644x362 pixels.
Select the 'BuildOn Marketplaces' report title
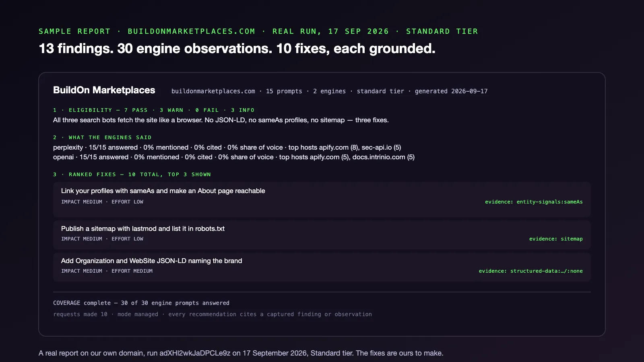pyautogui.click(x=104, y=90)
